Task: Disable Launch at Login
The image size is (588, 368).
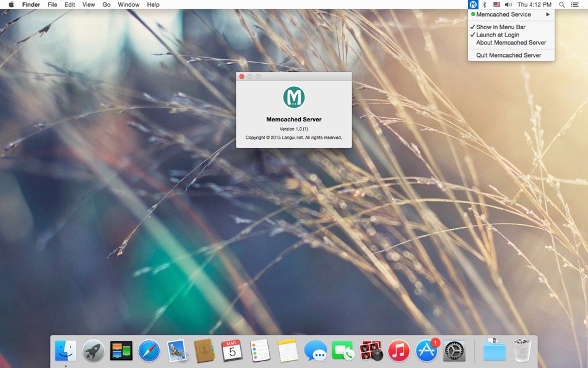Action: click(x=495, y=35)
